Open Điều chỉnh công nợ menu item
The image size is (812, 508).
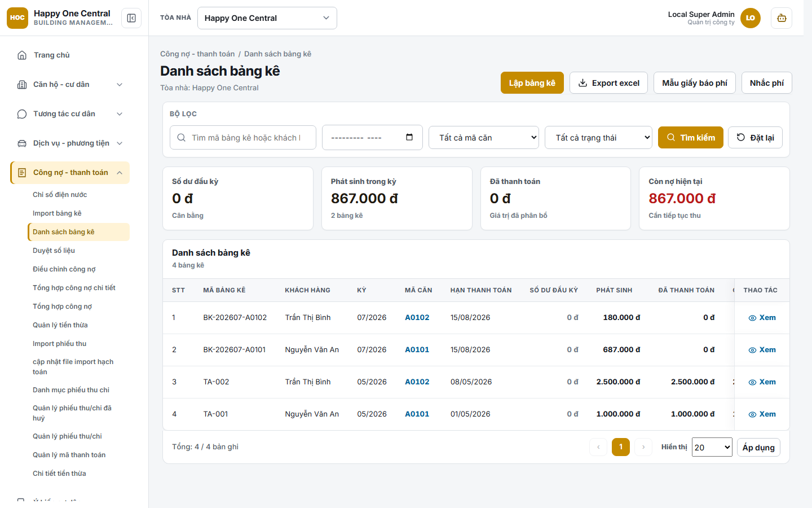coord(78,269)
